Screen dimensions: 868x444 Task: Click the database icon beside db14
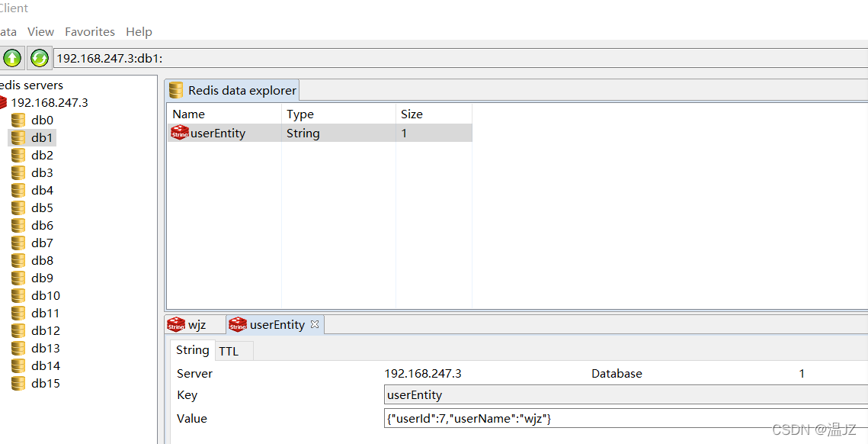point(18,366)
